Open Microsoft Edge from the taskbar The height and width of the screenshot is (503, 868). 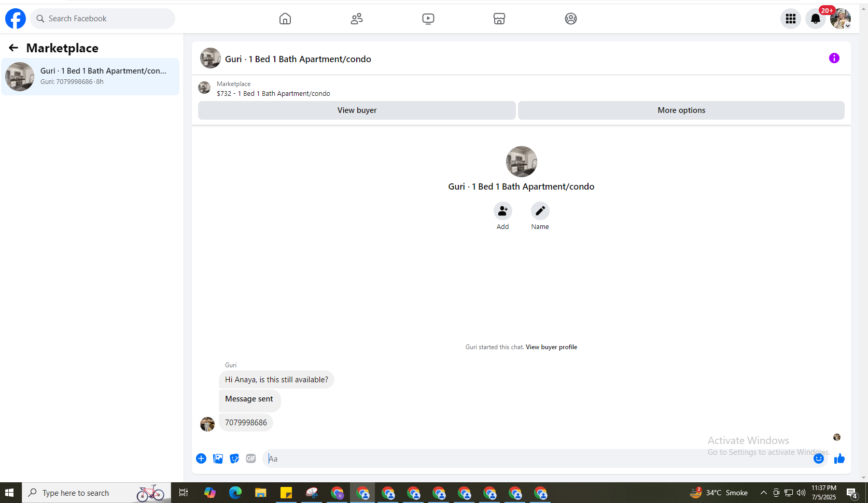tap(235, 493)
